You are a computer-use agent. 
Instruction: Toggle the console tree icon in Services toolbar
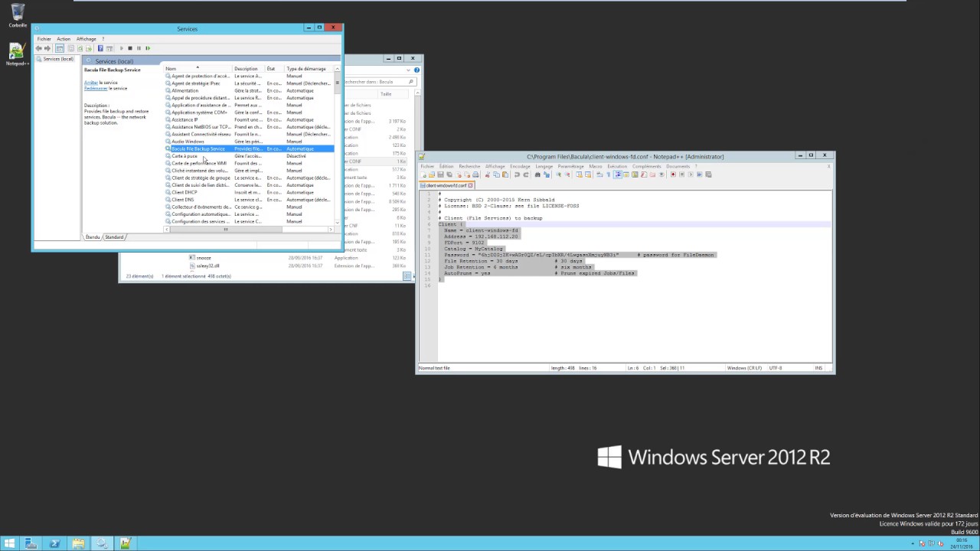[60, 48]
